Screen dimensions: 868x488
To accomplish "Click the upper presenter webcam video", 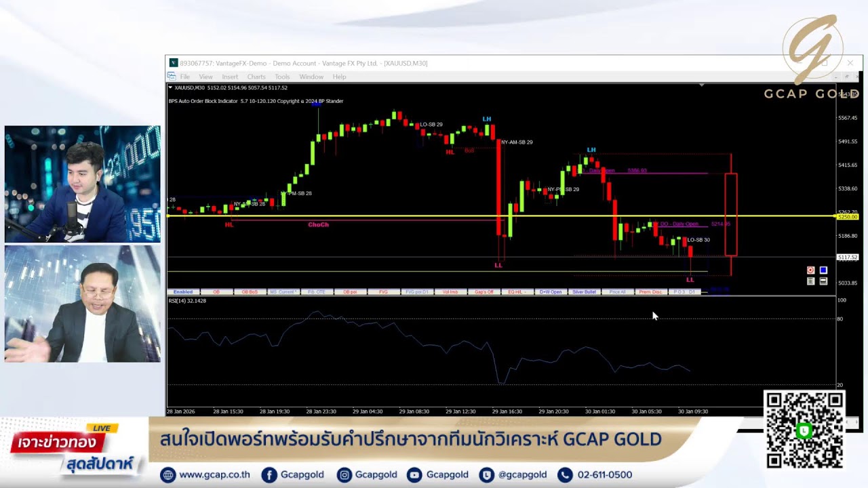I will [x=83, y=184].
